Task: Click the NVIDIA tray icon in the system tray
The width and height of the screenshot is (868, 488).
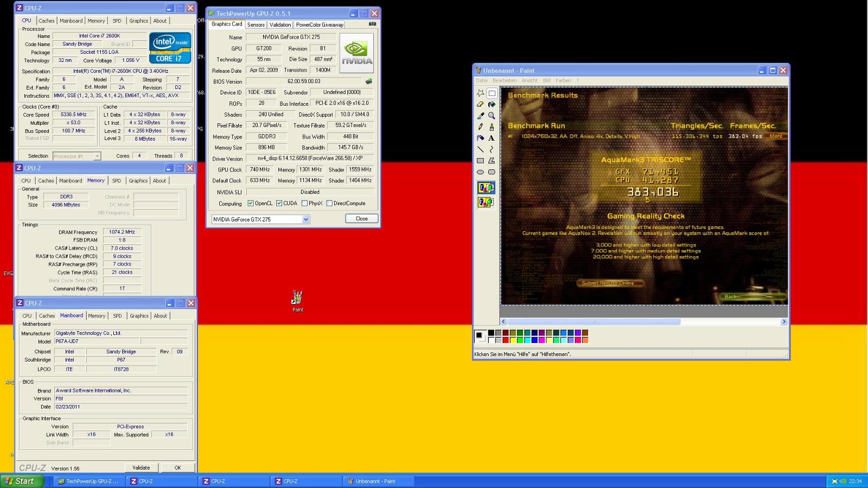Action: (843, 481)
